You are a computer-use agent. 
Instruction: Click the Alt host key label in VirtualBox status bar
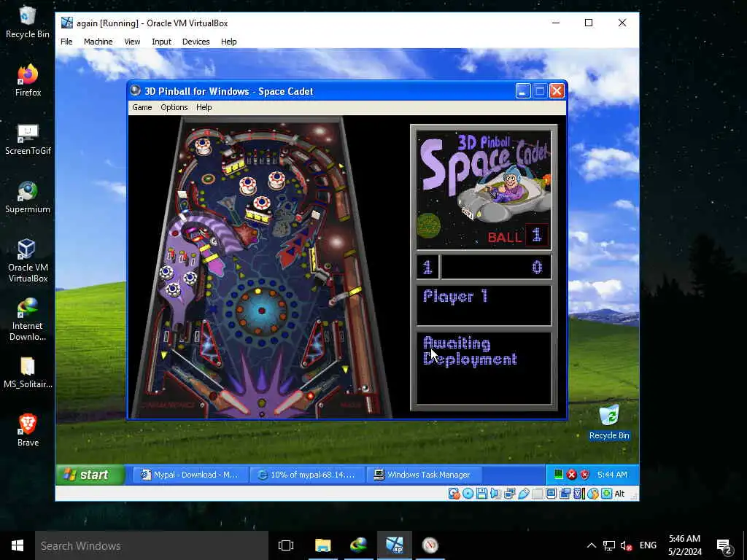click(x=619, y=494)
